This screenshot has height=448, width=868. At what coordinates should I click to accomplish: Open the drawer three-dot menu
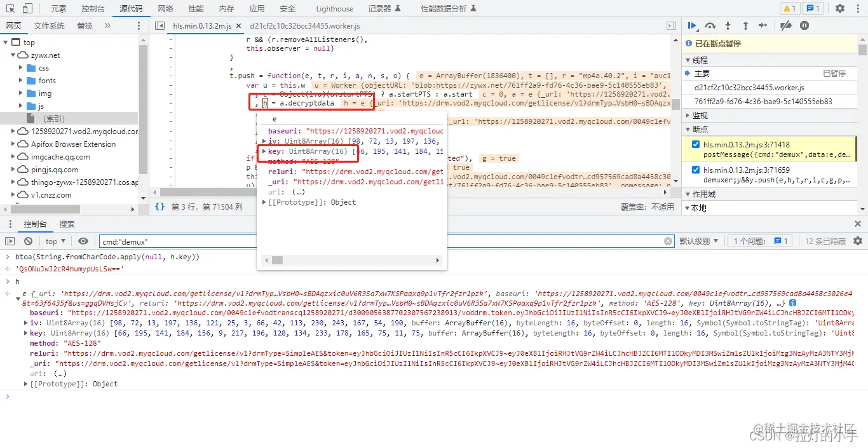coord(10,224)
